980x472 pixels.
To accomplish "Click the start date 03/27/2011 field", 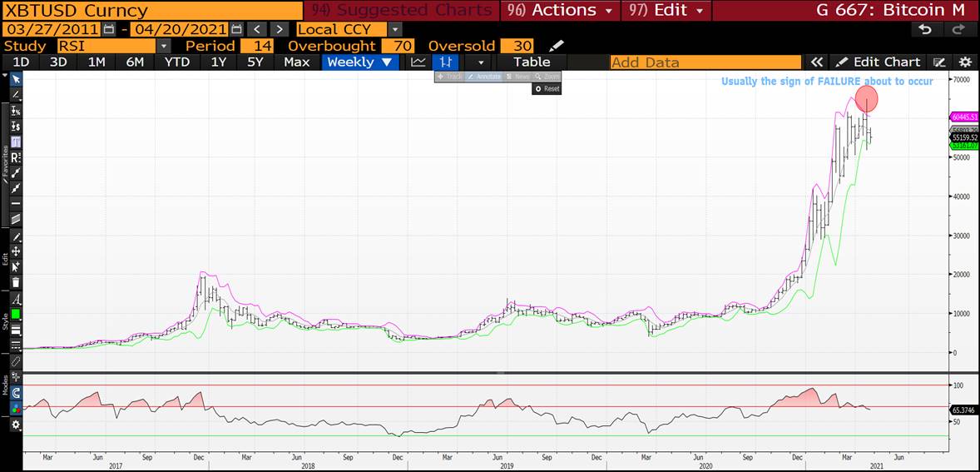I will (52, 29).
